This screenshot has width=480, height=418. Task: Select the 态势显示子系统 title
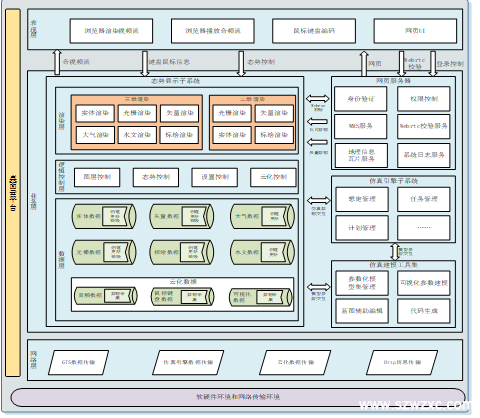(175, 81)
